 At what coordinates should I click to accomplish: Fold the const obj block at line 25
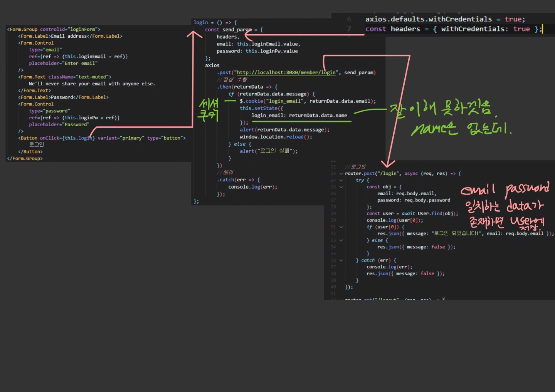tap(341, 187)
